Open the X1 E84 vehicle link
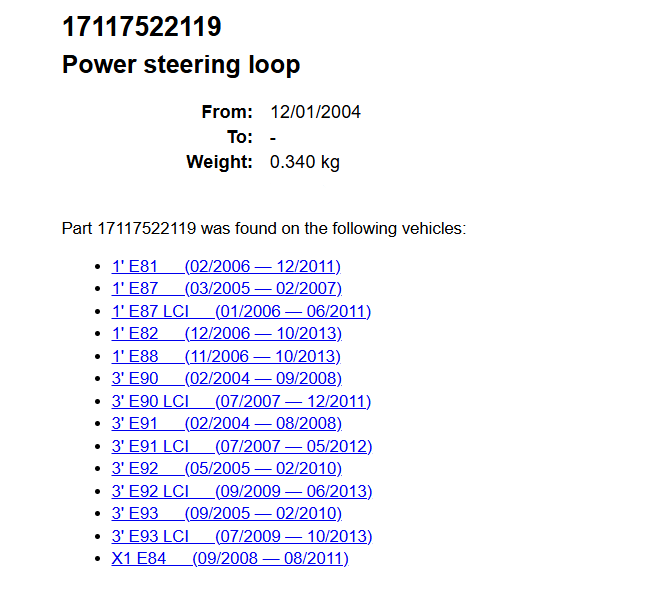The width and height of the screenshot is (645, 598). point(229,559)
